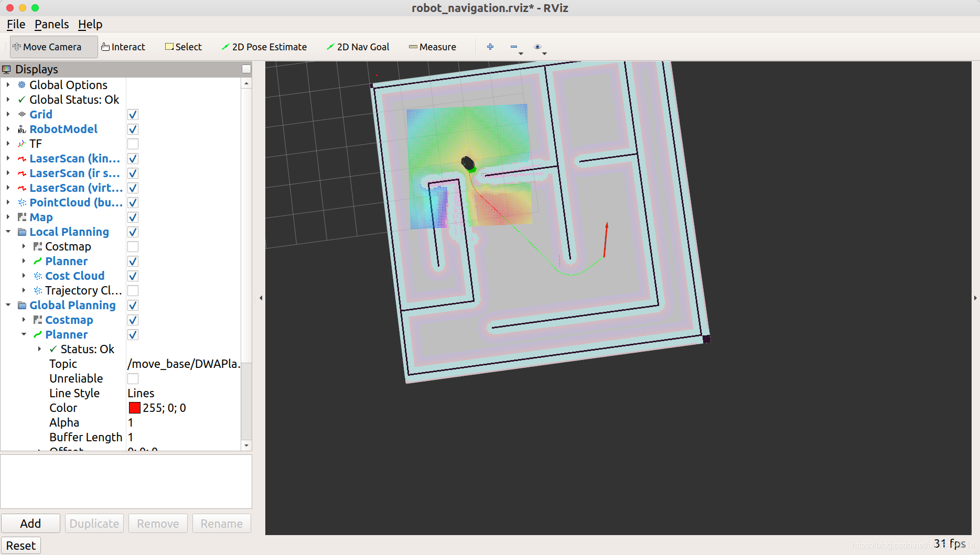Click the Reset button
980x555 pixels.
point(21,545)
